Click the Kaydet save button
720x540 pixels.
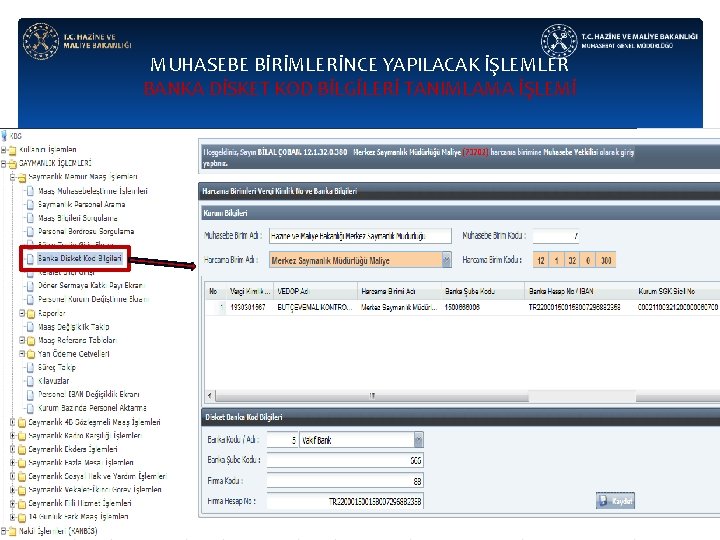[x=615, y=501]
